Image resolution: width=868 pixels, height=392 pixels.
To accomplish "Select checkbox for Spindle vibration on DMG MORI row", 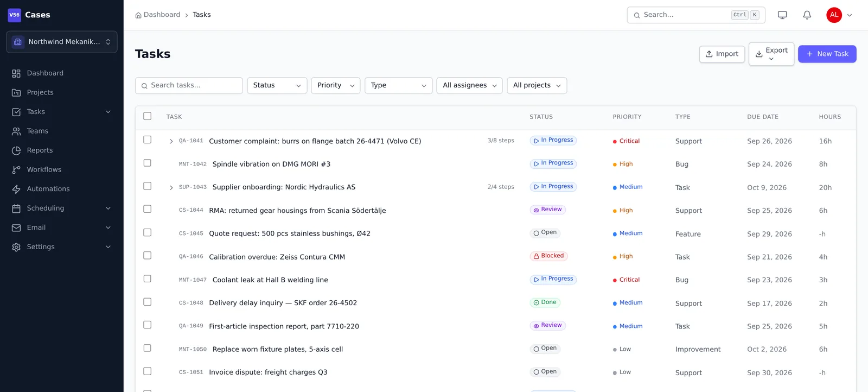I will tap(147, 163).
